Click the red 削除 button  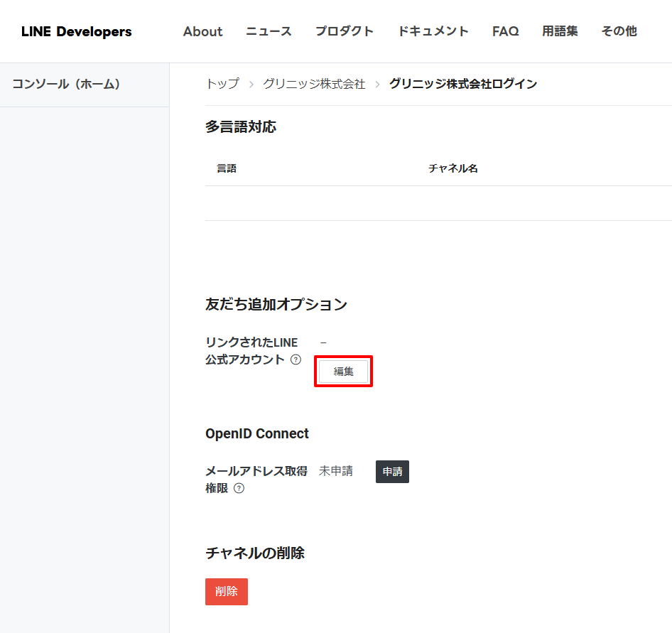click(x=227, y=591)
